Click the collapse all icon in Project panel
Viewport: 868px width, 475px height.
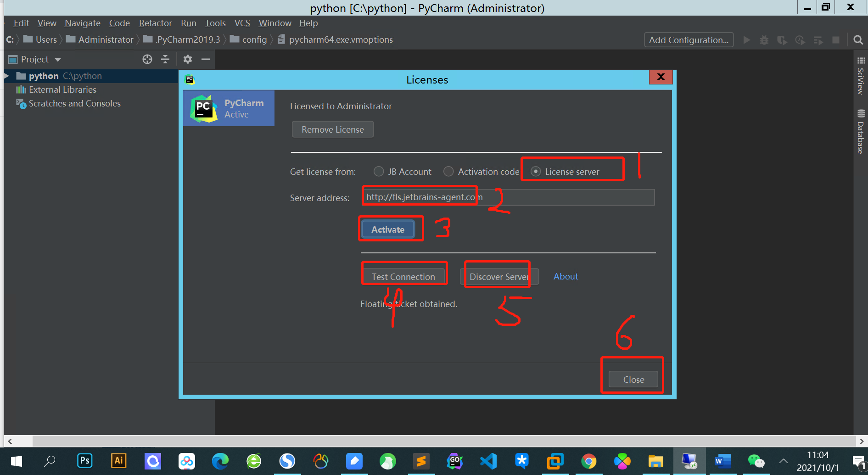pyautogui.click(x=165, y=59)
